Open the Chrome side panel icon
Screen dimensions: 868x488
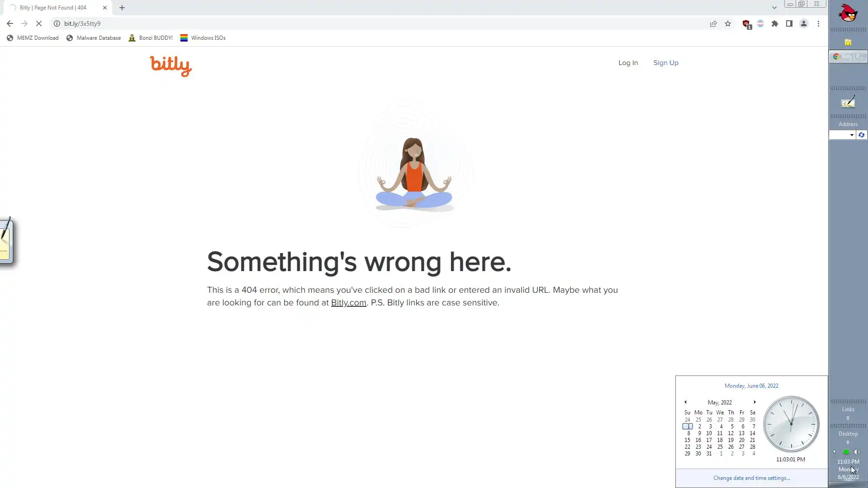[x=789, y=23]
